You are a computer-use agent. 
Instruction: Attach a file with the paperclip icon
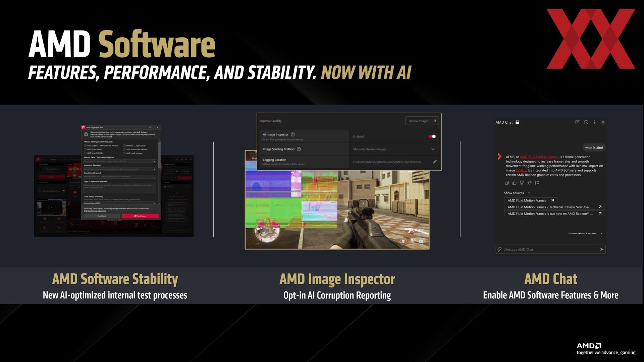[499, 249]
